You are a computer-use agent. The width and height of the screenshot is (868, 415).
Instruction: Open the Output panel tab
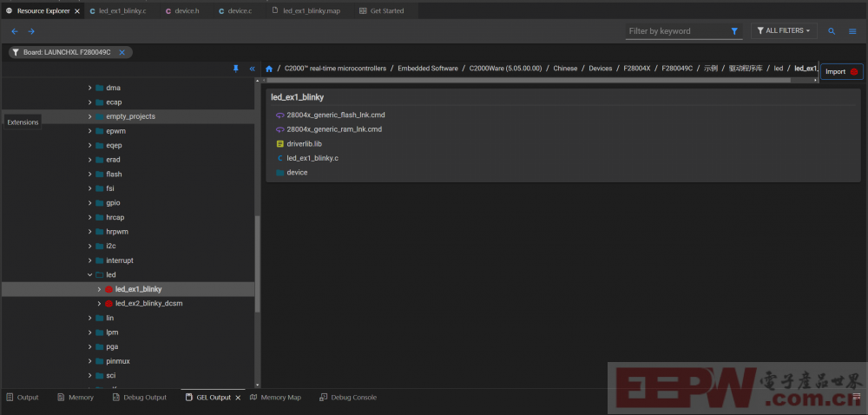tap(23, 398)
